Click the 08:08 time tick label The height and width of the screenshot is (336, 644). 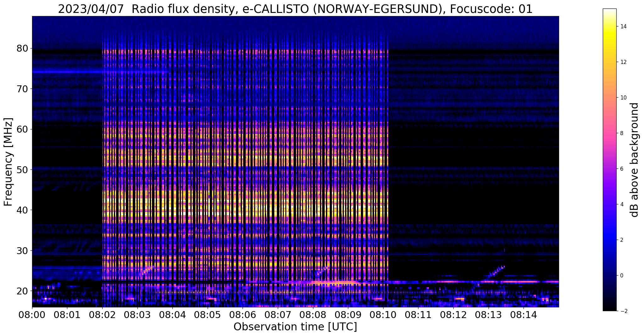[313, 315]
